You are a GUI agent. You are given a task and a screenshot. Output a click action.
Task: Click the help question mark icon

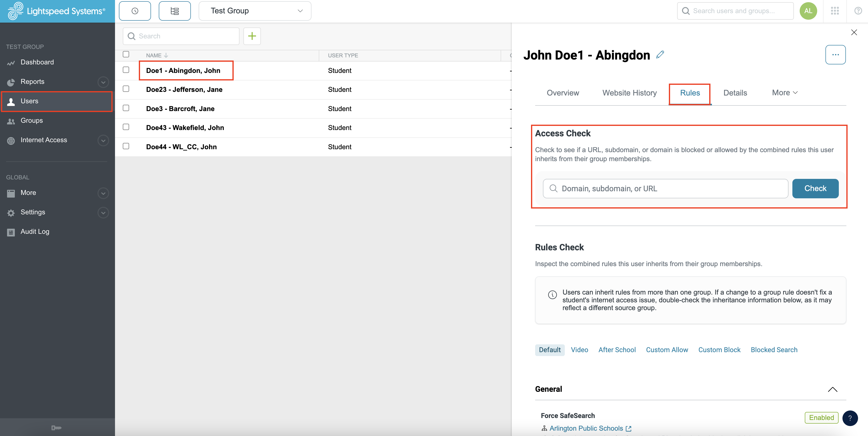857,10
